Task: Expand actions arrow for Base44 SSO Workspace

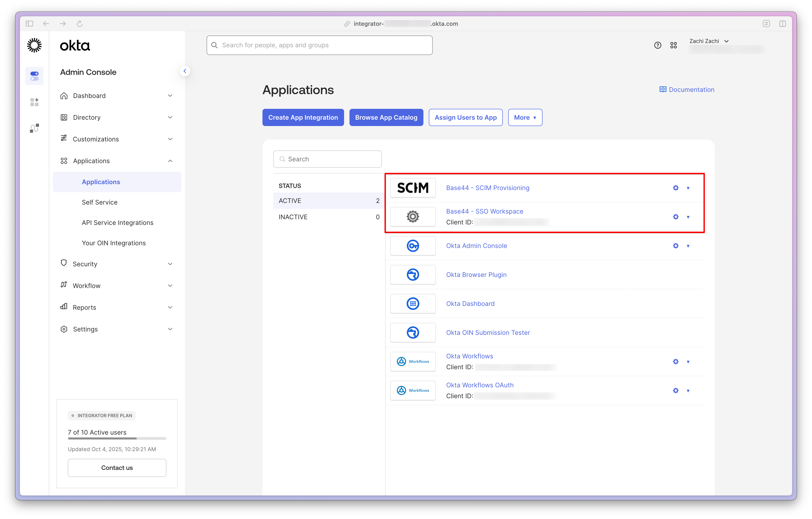Action: pyautogui.click(x=688, y=217)
